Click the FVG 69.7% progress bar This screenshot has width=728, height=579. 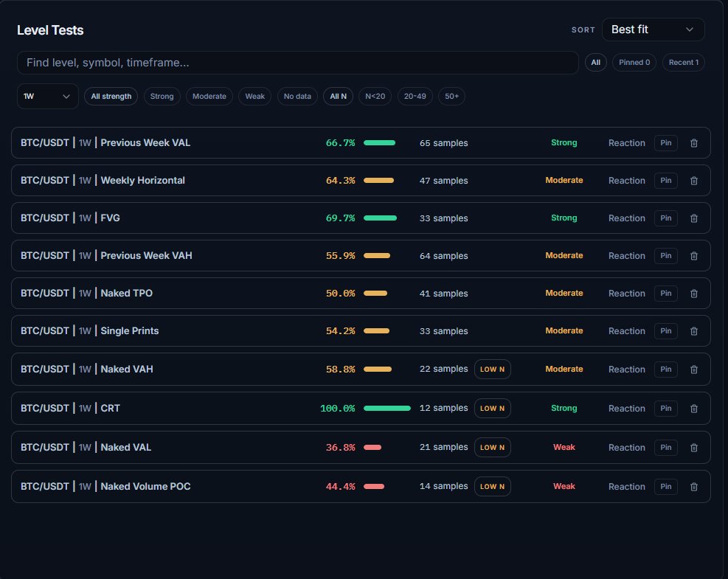381,218
